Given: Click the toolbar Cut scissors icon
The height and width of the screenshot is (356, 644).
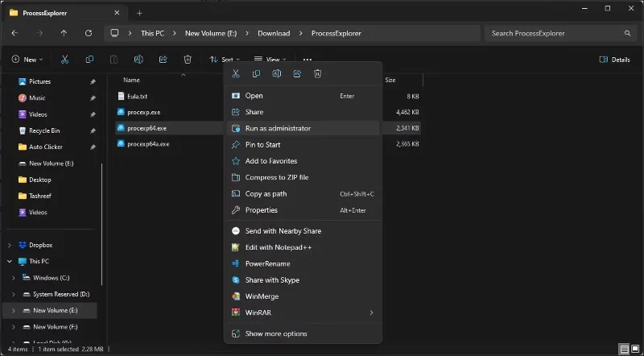Looking at the screenshot, I should click(64, 60).
